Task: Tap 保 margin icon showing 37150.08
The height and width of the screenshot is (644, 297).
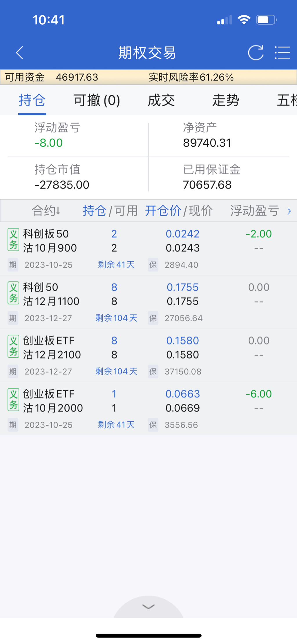Action: coord(153,372)
